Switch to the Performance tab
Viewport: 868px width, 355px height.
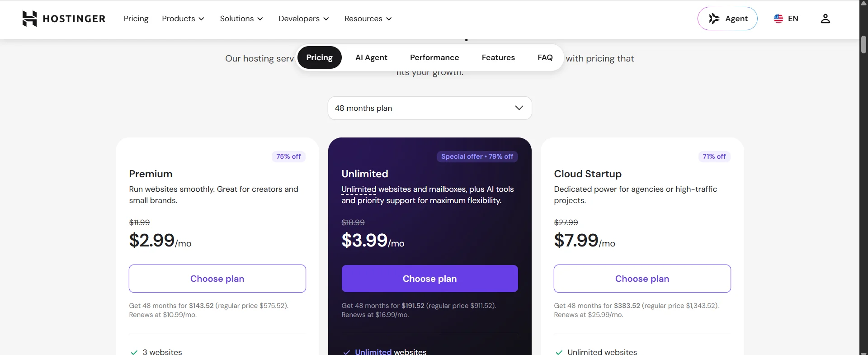[x=434, y=57]
